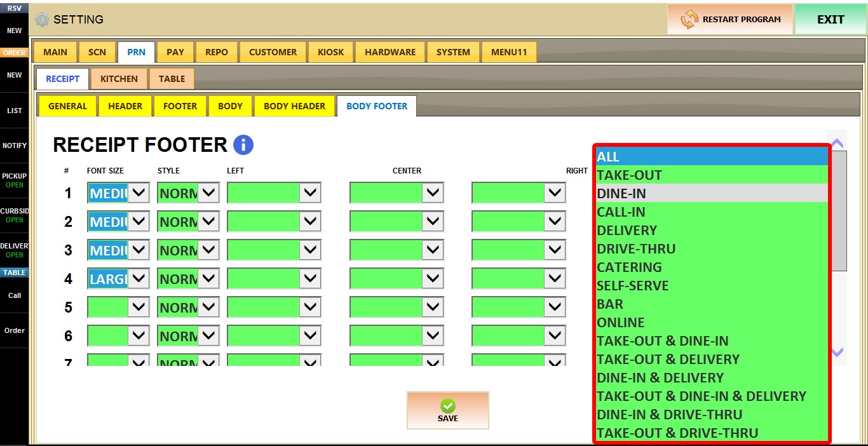Expand row 6 style dropdown
The height and width of the screenshot is (446, 868).
pos(208,335)
